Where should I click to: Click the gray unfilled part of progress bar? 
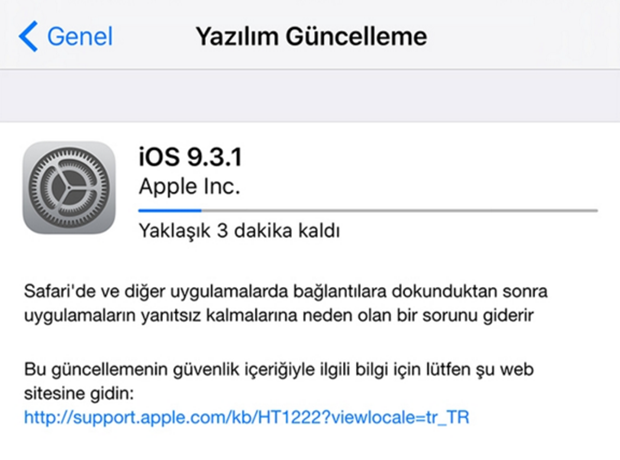(399, 211)
